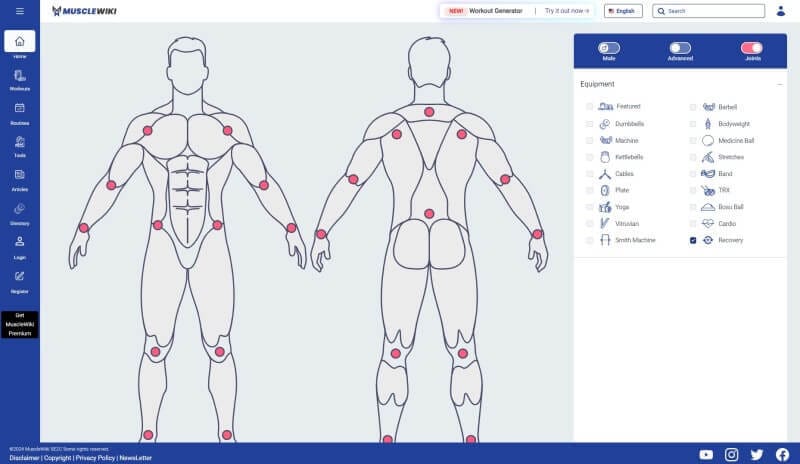Open the Facebook footer icon
Screen dimensions: 800x464
[782, 454]
